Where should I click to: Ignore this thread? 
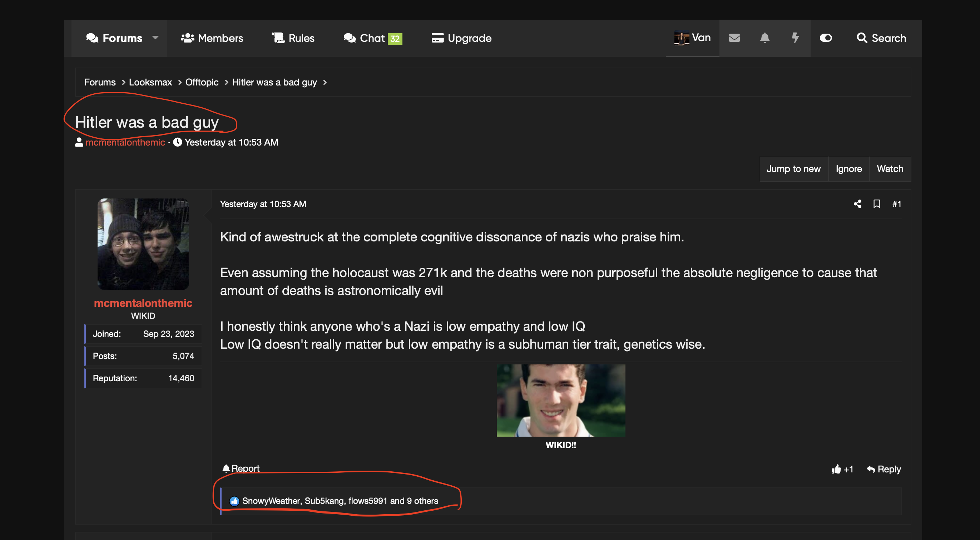pos(848,169)
